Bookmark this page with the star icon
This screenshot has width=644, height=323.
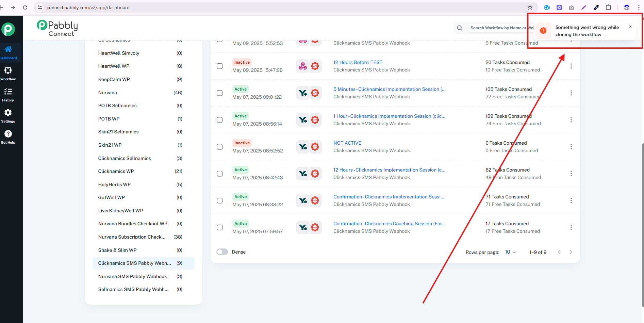point(530,7)
